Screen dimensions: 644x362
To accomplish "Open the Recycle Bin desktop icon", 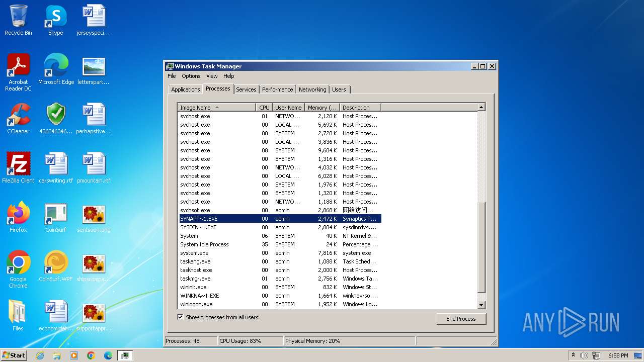I will point(18,20).
